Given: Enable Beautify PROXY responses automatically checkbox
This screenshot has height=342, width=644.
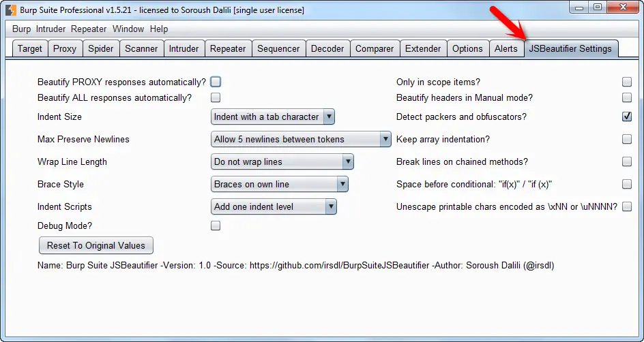Looking at the screenshot, I should 216,82.
